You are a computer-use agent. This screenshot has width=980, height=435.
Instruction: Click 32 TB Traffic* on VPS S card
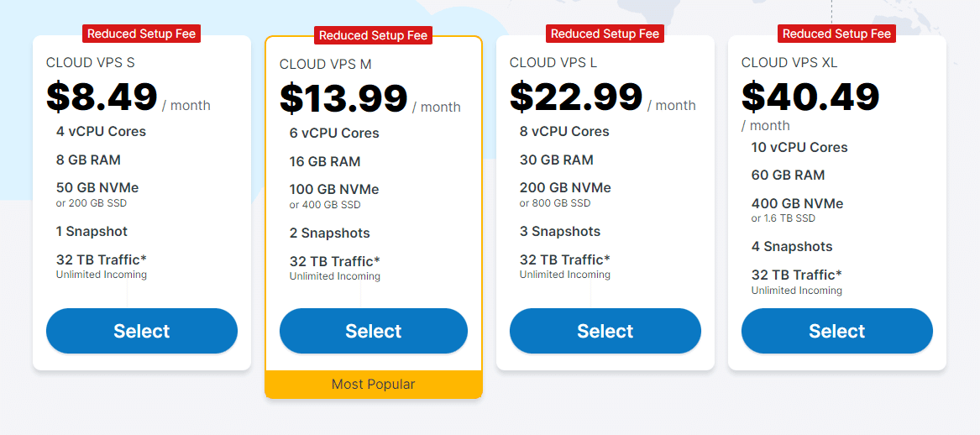point(102,260)
